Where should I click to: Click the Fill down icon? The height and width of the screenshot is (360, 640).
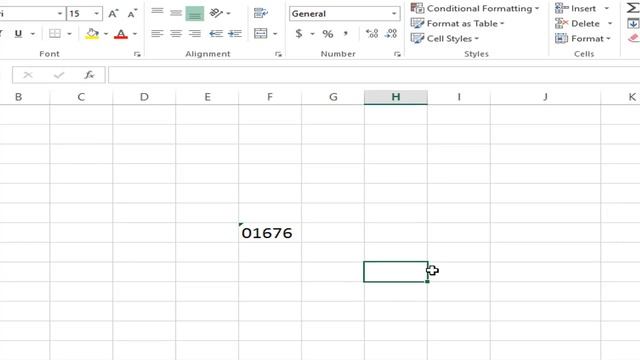click(x=633, y=24)
